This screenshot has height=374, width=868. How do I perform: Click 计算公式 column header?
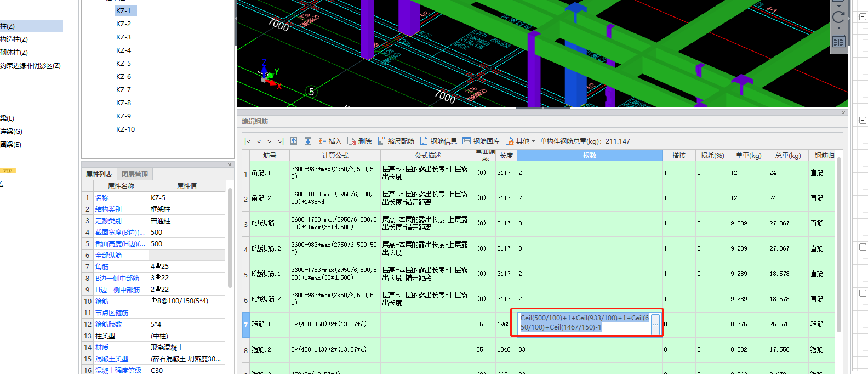[x=335, y=156]
